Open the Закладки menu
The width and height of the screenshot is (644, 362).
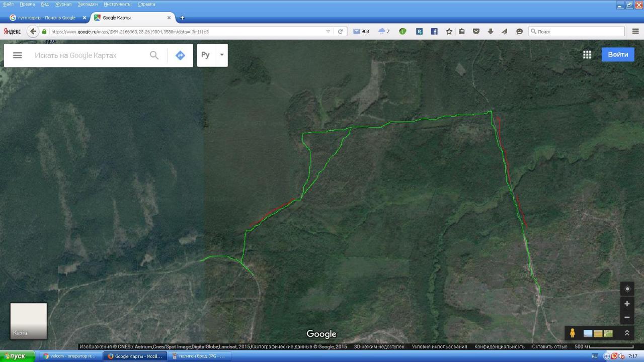[x=88, y=4]
